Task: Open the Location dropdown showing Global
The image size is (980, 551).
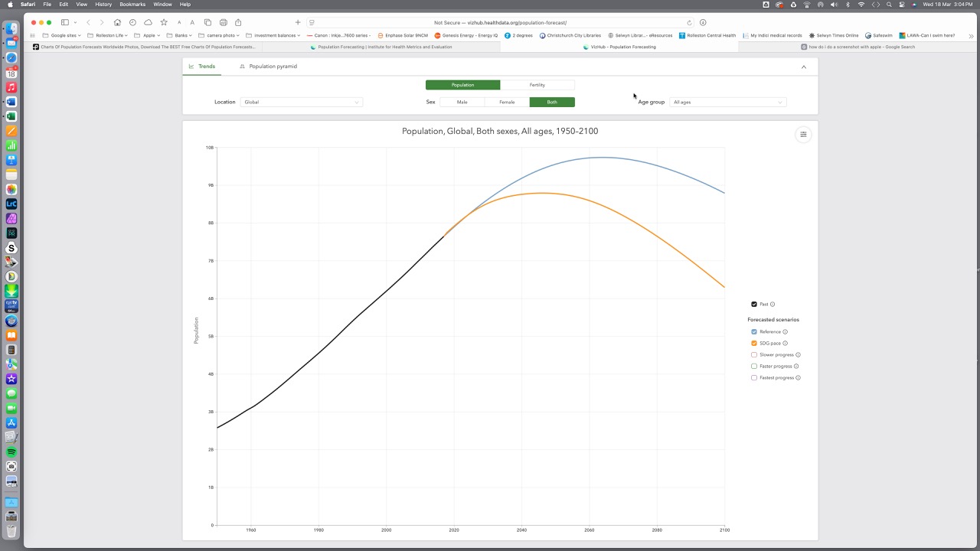Action: (301, 102)
